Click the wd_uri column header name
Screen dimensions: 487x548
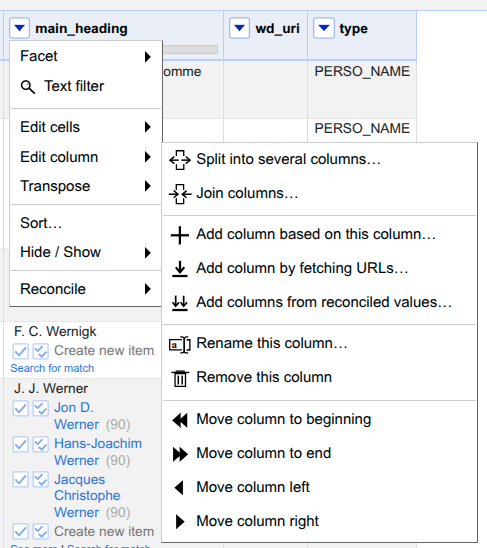point(278,28)
